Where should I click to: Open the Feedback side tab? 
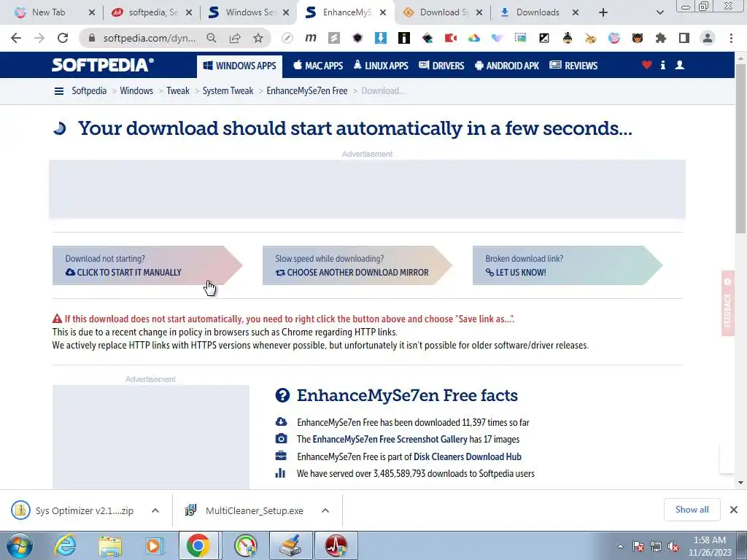click(x=727, y=303)
